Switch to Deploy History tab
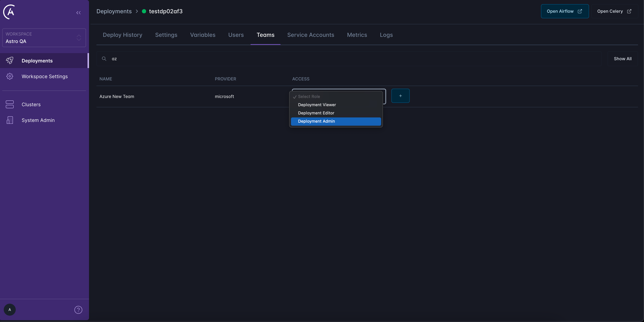 122,35
